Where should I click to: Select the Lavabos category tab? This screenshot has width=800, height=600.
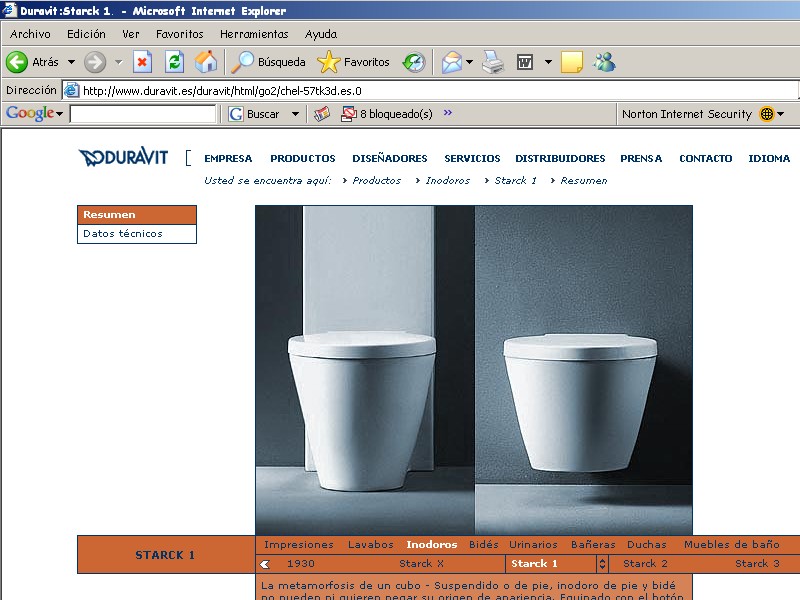[371, 544]
